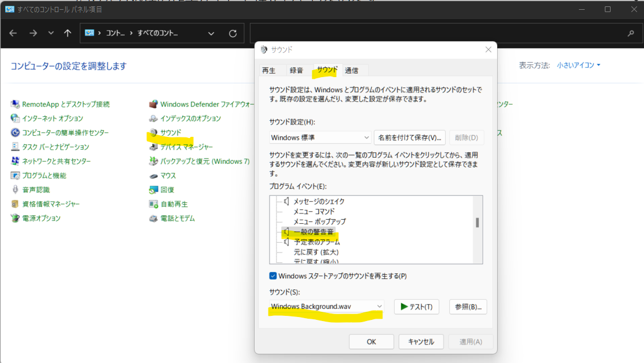
Task: Click the RemoteApp とデスクトップ接続 icon
Action: 15,104
